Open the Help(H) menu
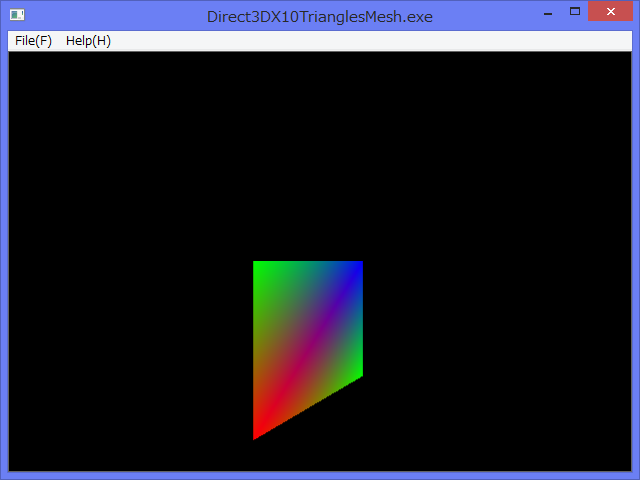640x480 pixels. click(88, 41)
